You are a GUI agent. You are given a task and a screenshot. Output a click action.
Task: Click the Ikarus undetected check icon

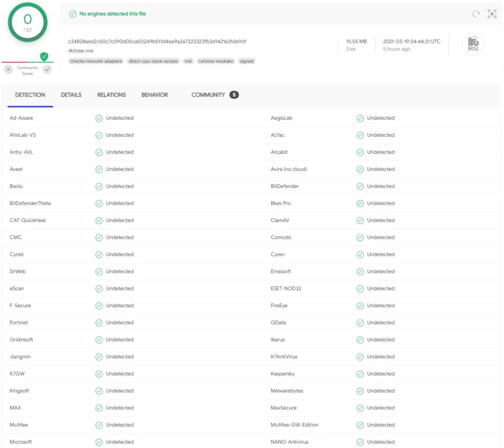coord(360,340)
